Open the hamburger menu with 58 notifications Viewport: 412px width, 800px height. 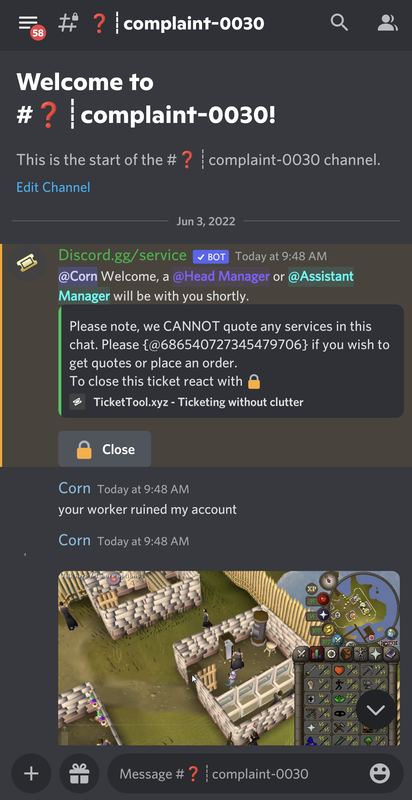(x=29, y=23)
